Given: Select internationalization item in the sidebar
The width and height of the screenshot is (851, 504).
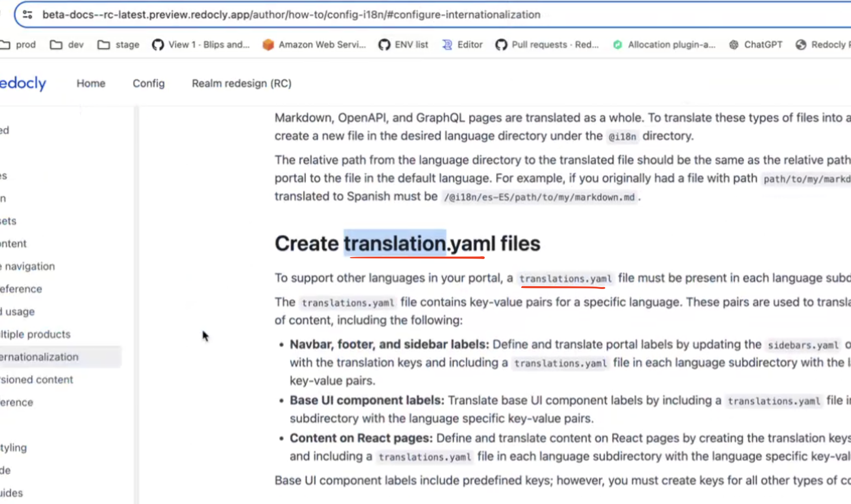Looking at the screenshot, I should 39,357.
